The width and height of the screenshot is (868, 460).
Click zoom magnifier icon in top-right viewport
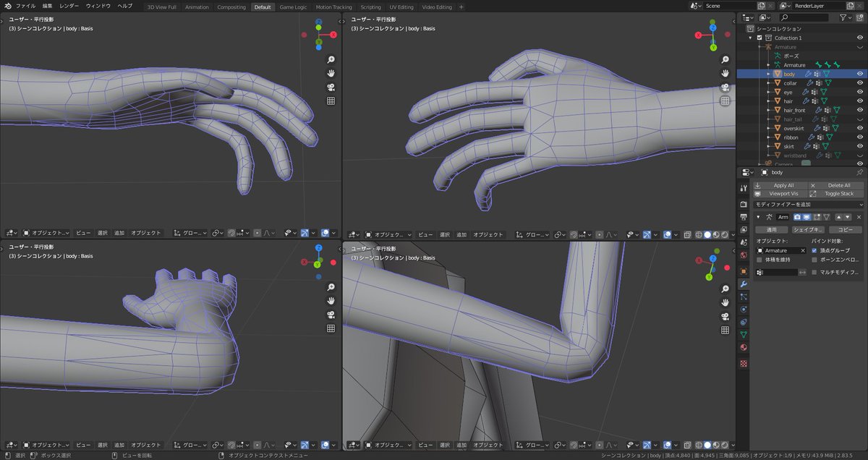(726, 60)
